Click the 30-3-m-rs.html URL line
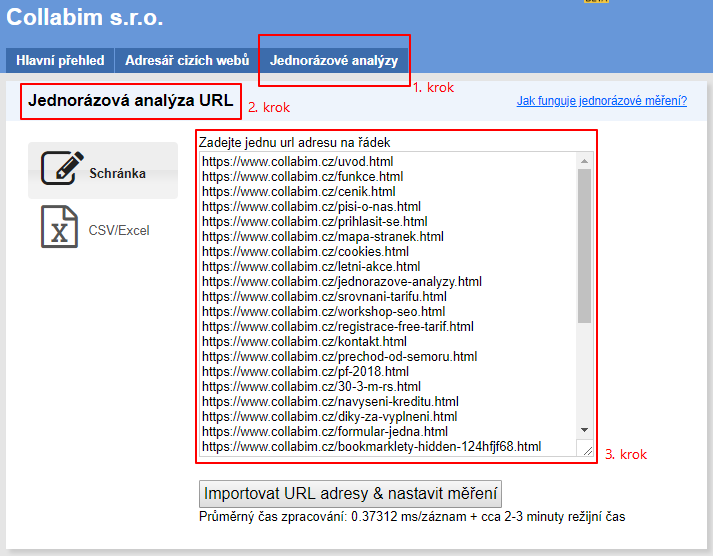 point(311,386)
